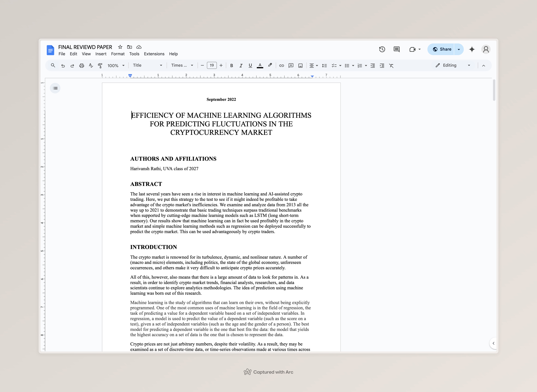Open version history clock icon
The width and height of the screenshot is (537, 392).
382,49
